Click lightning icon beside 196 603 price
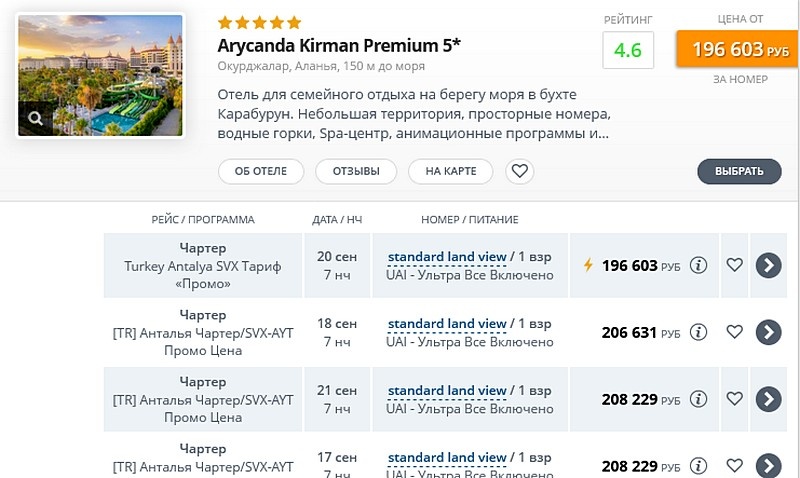 pos(588,265)
